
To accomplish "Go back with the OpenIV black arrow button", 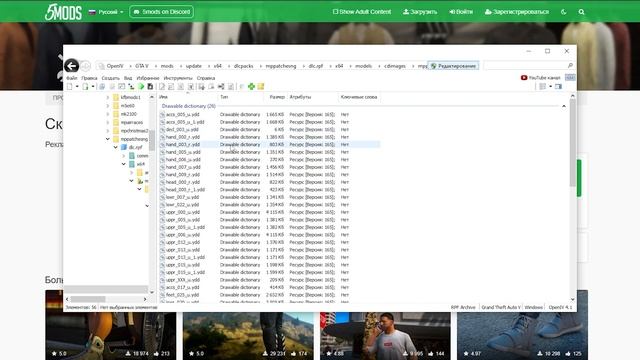I will click(x=71, y=66).
